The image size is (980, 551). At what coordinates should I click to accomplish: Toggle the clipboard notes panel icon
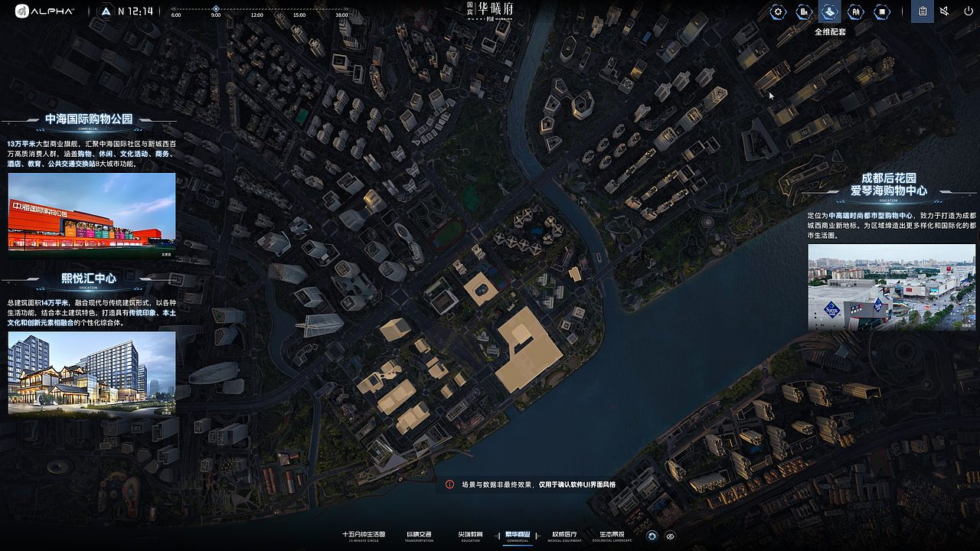[923, 11]
